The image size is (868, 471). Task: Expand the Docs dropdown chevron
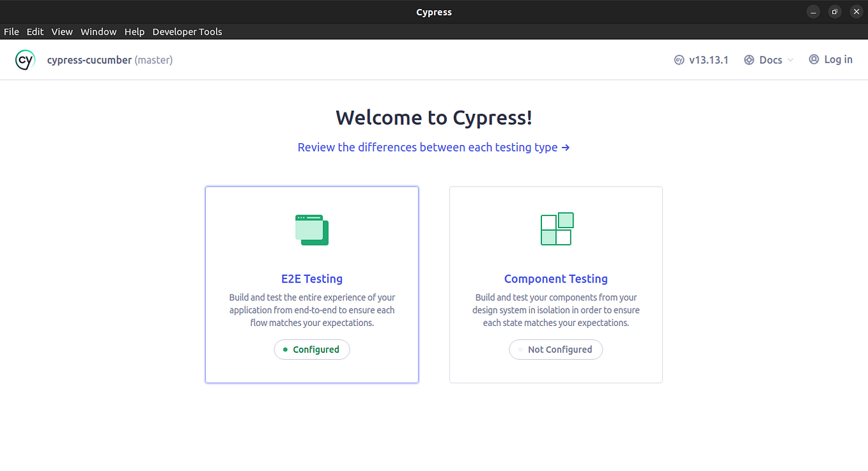[x=791, y=60]
